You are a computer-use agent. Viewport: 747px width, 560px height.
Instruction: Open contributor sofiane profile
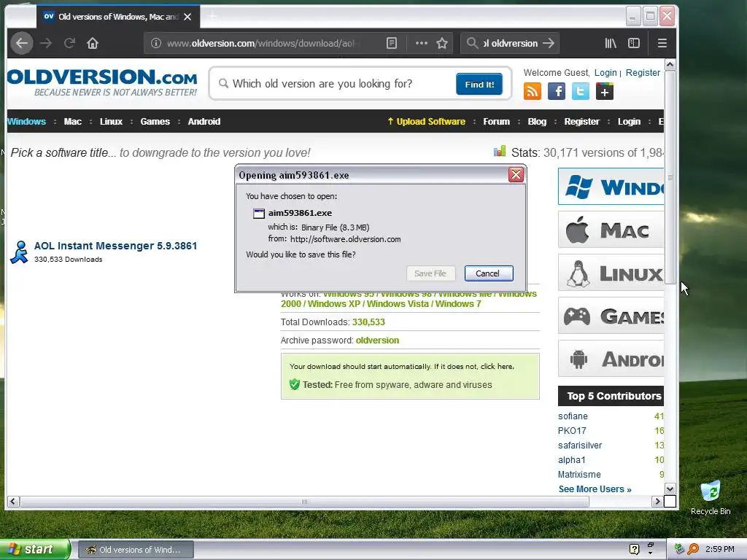pos(573,416)
